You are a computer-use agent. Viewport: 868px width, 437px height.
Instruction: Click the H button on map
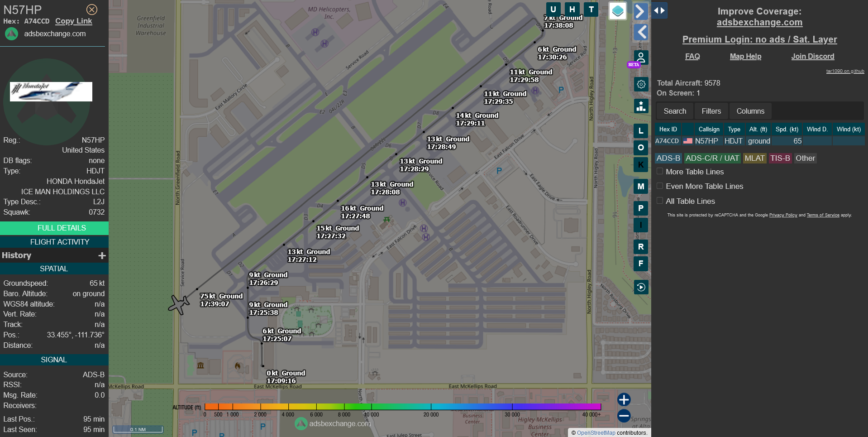(572, 10)
